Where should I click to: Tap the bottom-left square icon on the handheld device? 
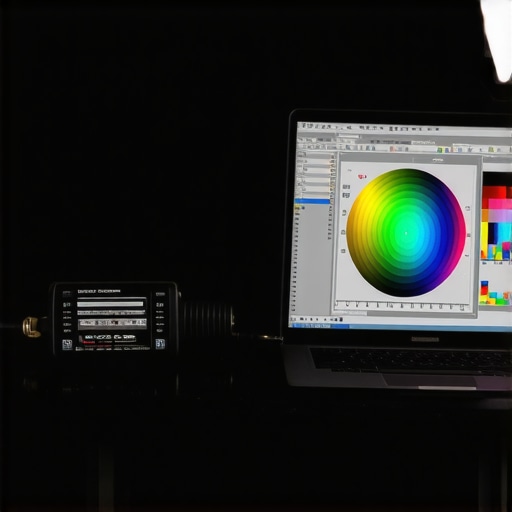[x=67, y=345]
